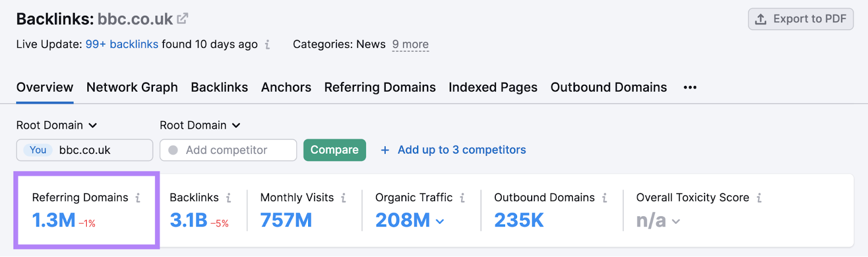Expand Toxicity Score n/a dropdown
This screenshot has width=868, height=257.
(x=676, y=221)
